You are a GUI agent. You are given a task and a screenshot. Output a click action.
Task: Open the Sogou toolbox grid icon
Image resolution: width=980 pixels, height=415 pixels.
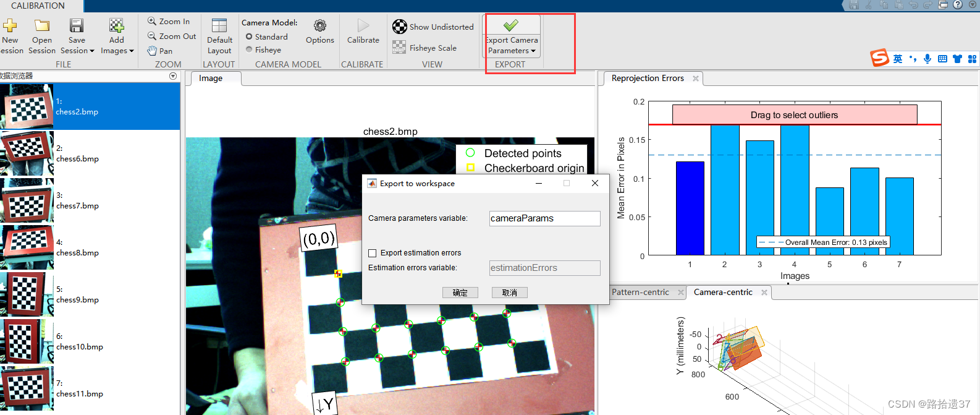tap(972, 59)
